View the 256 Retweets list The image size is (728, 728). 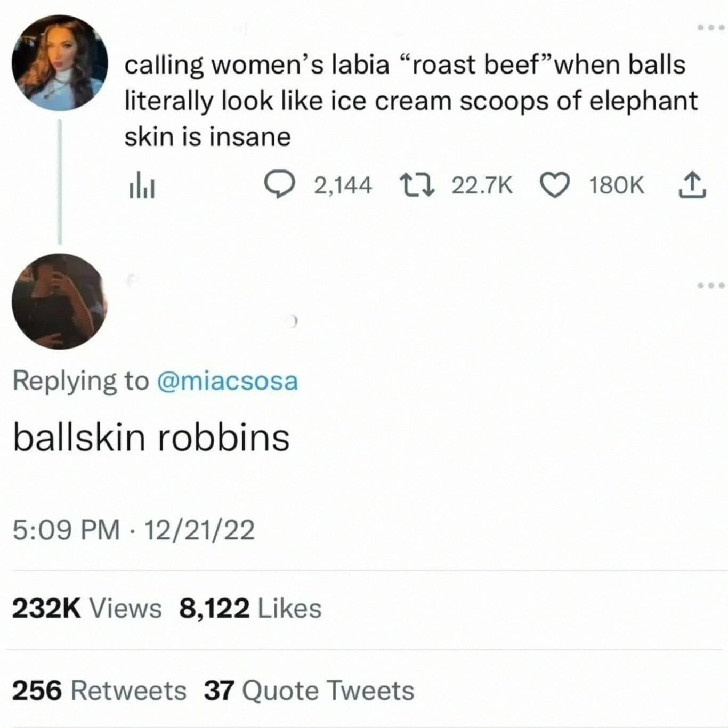[x=99, y=691]
